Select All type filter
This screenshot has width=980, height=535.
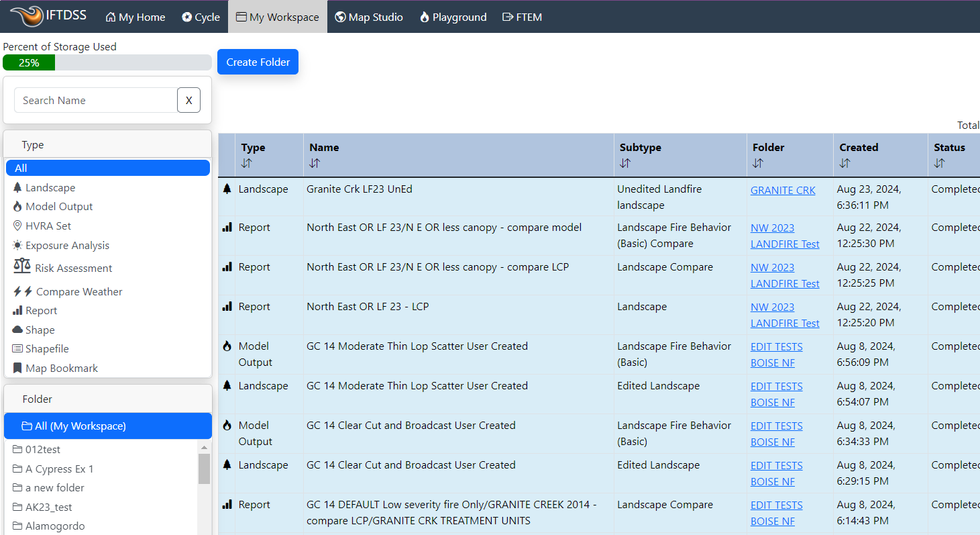[x=108, y=168]
